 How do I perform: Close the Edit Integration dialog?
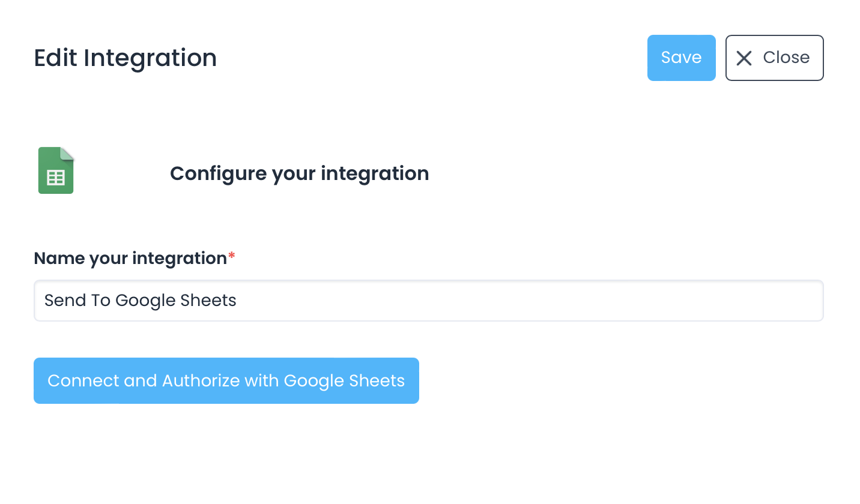coord(774,58)
